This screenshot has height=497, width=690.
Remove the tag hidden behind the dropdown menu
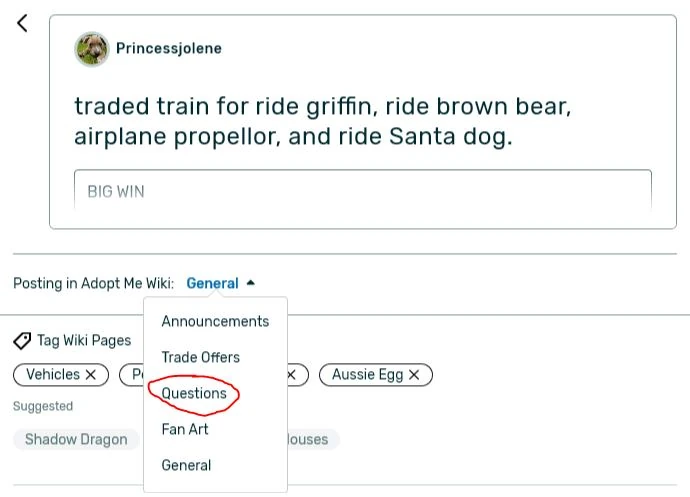(291, 375)
